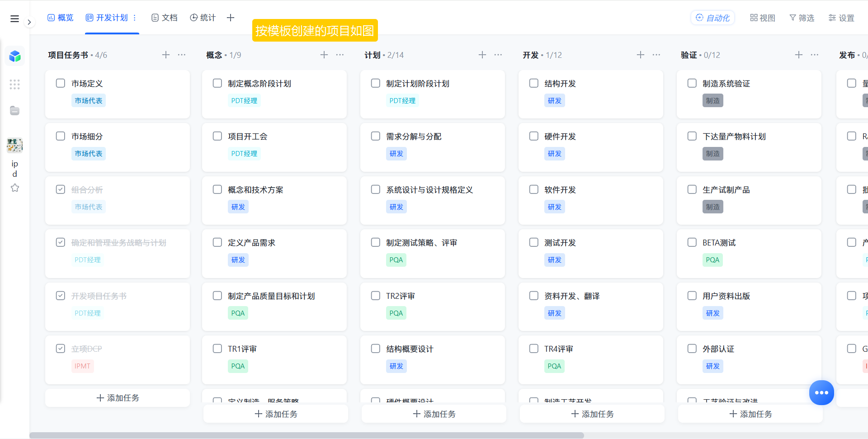This screenshot has height=439, width=868.
Task: Open more options for 开发 column
Action: (x=656, y=55)
